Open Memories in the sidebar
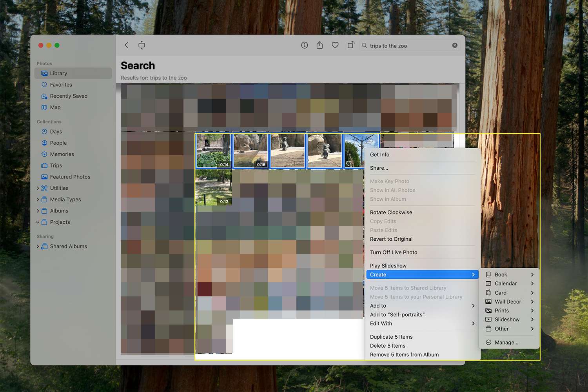 click(62, 154)
